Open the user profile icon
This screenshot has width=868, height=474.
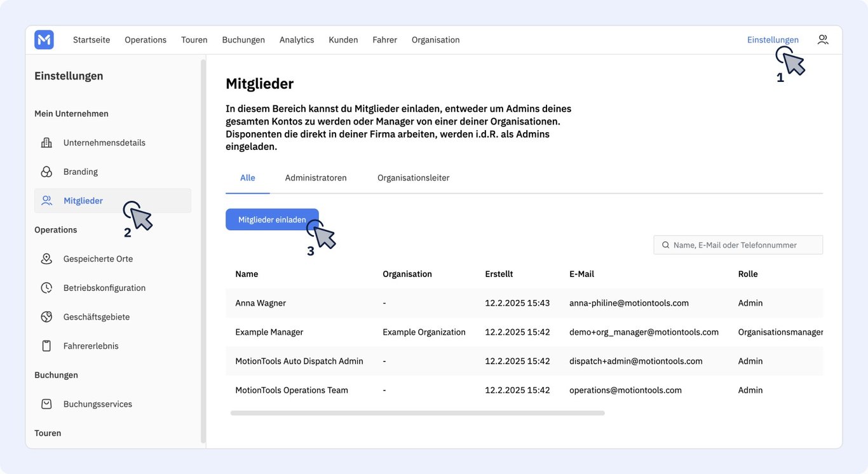[823, 39]
